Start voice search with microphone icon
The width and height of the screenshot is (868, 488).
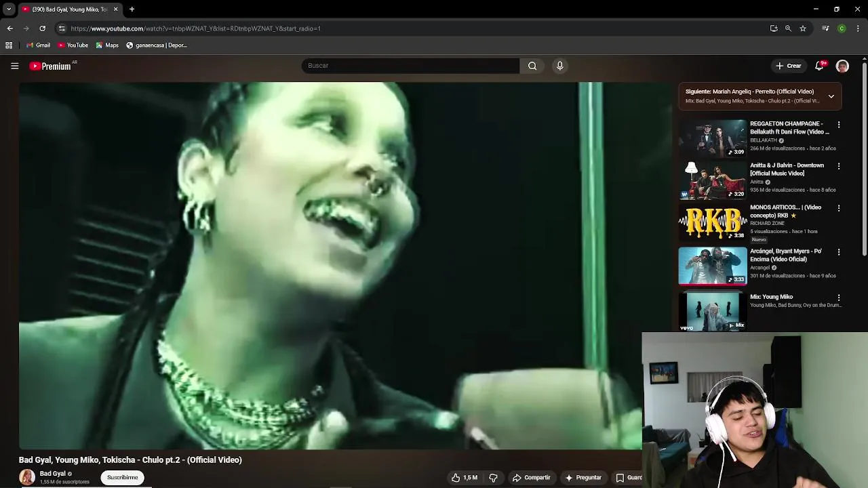[559, 66]
